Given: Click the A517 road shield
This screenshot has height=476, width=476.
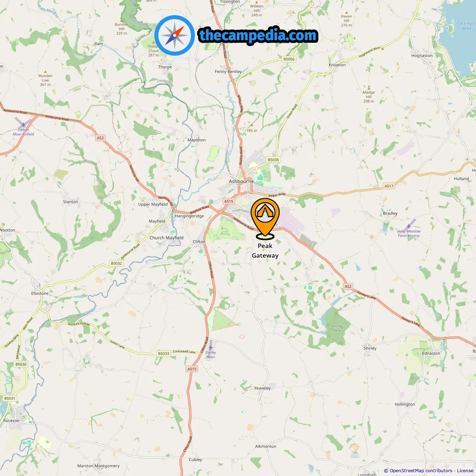Looking at the screenshot, I should click(x=389, y=186).
